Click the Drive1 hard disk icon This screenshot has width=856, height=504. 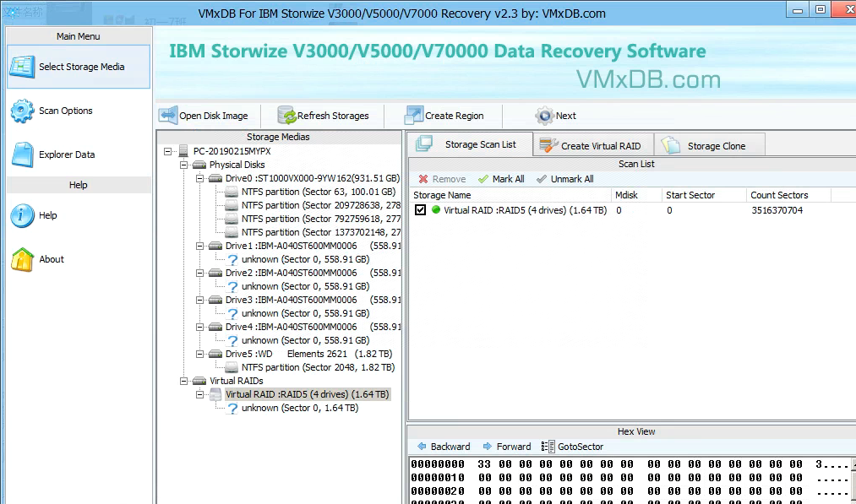[215, 246]
